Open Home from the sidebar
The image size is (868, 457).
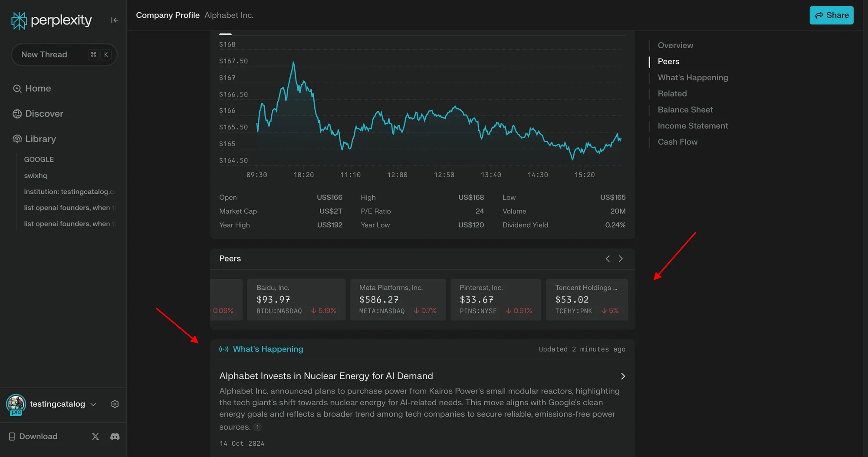[38, 88]
